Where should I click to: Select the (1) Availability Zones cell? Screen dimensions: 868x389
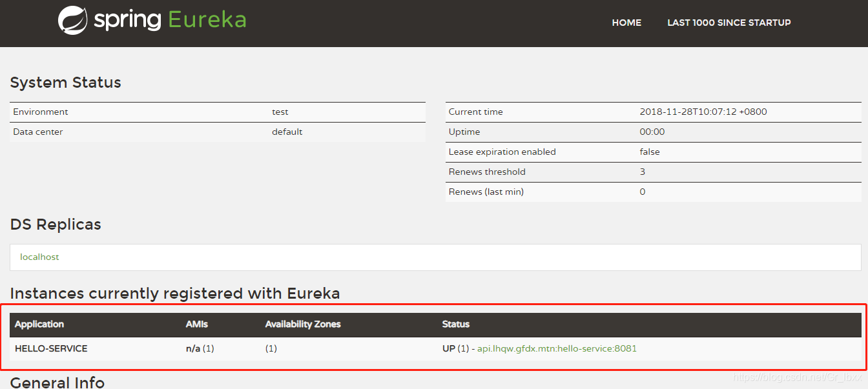point(271,348)
